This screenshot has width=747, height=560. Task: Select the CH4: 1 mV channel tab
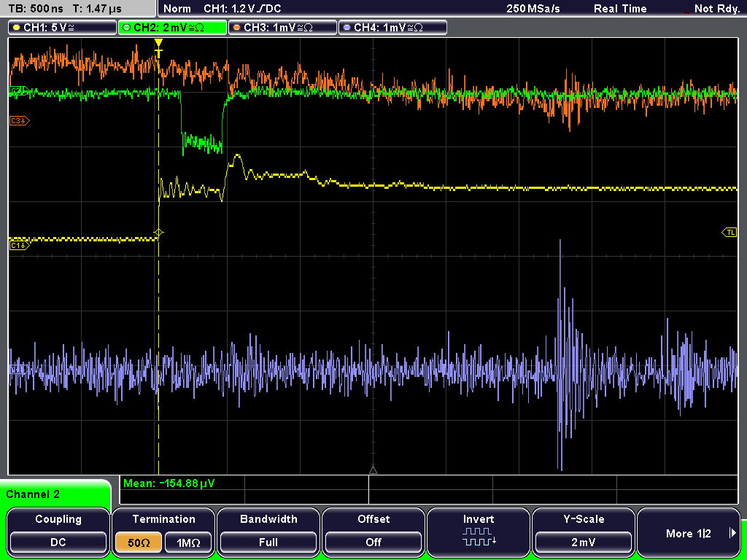[x=392, y=28]
